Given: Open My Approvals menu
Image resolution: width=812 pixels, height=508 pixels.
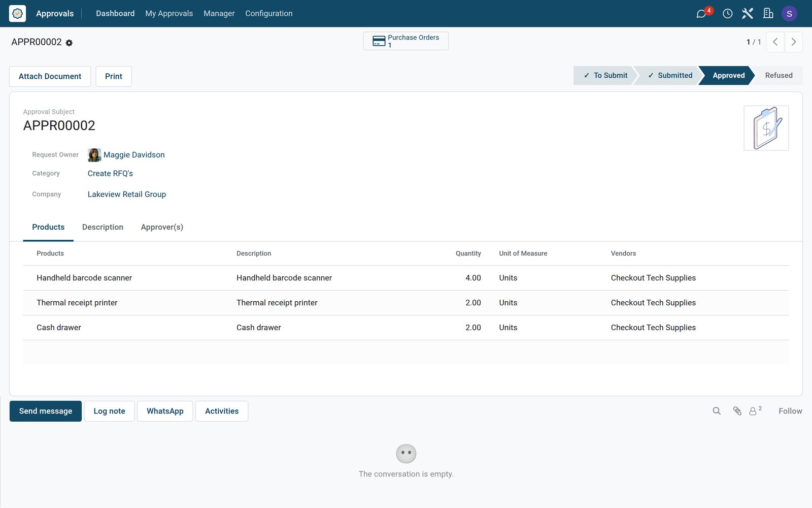Looking at the screenshot, I should coord(169,14).
